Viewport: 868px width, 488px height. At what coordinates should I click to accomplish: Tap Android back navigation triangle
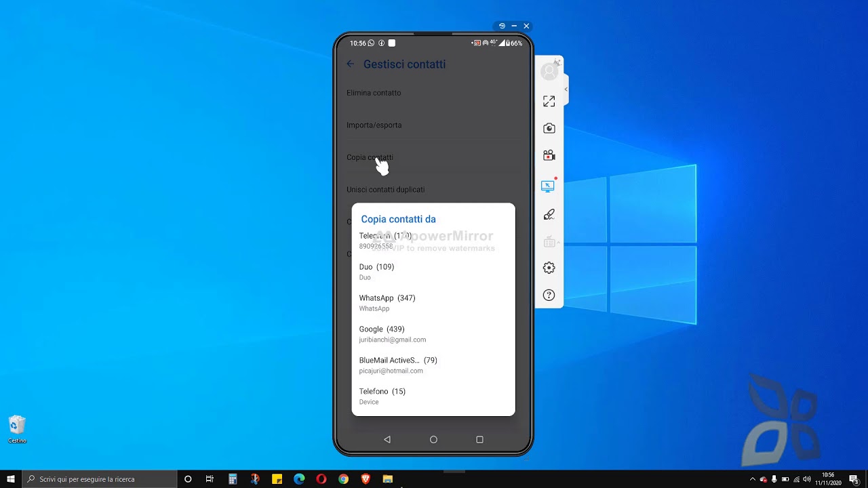[x=387, y=439]
